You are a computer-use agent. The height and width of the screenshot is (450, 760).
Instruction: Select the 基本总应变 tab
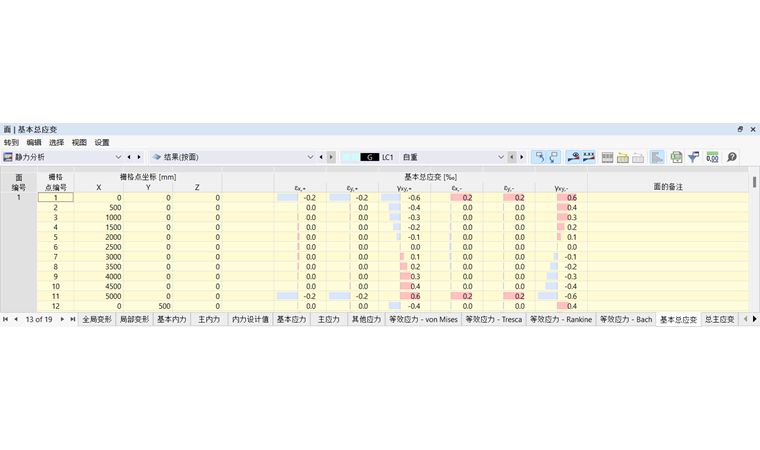pos(678,320)
